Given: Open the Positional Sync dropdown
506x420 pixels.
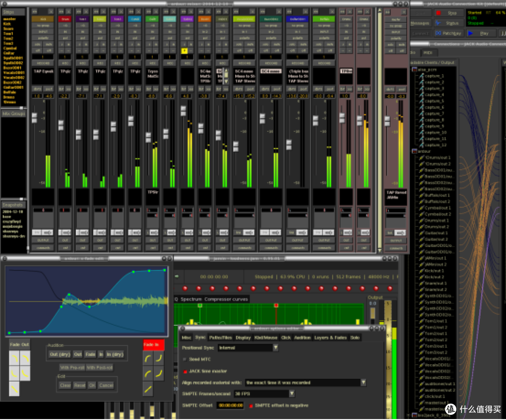Looking at the screenshot, I should 248,348.
